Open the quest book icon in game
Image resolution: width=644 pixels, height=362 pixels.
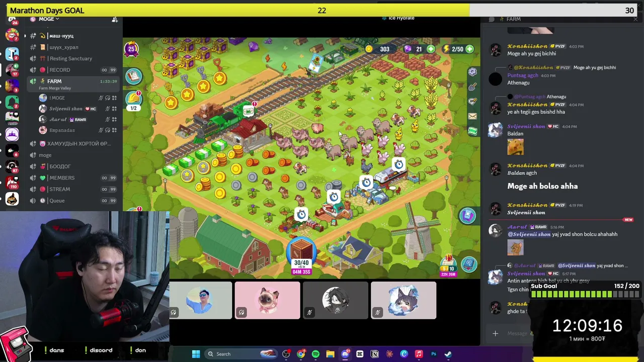tap(133, 76)
